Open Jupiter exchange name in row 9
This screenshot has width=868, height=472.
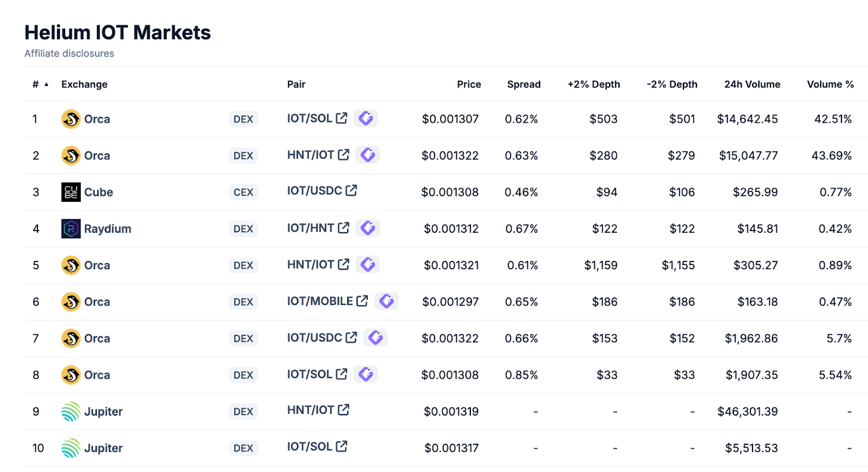103,411
